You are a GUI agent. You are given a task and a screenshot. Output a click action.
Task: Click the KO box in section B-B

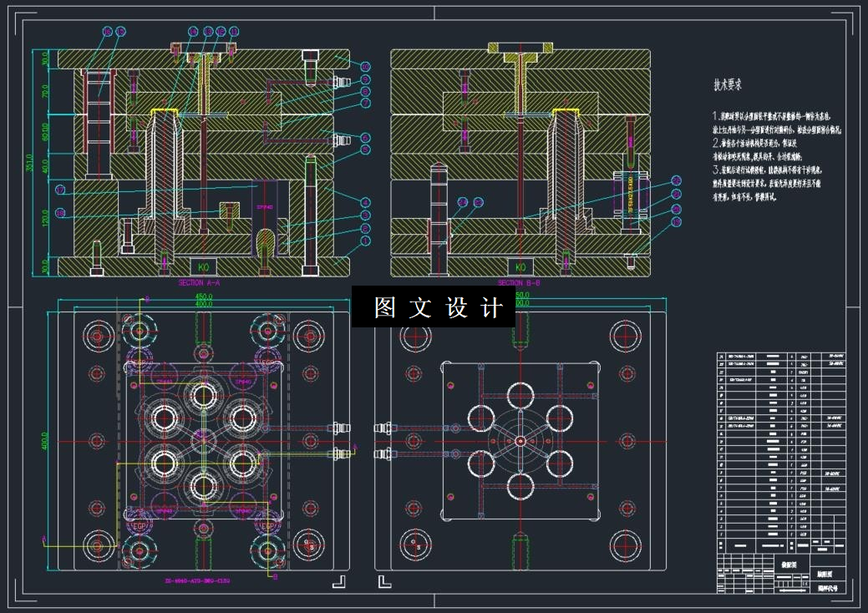coord(520,266)
